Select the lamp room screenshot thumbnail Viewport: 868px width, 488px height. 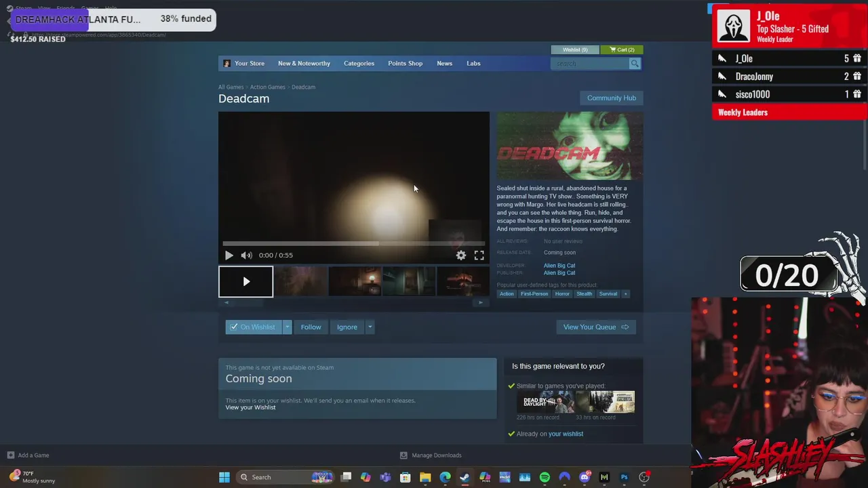click(x=355, y=282)
